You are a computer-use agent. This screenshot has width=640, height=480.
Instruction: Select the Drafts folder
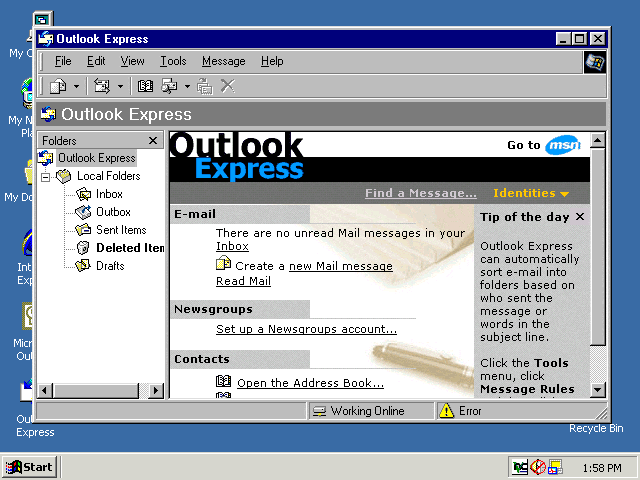tap(110, 266)
